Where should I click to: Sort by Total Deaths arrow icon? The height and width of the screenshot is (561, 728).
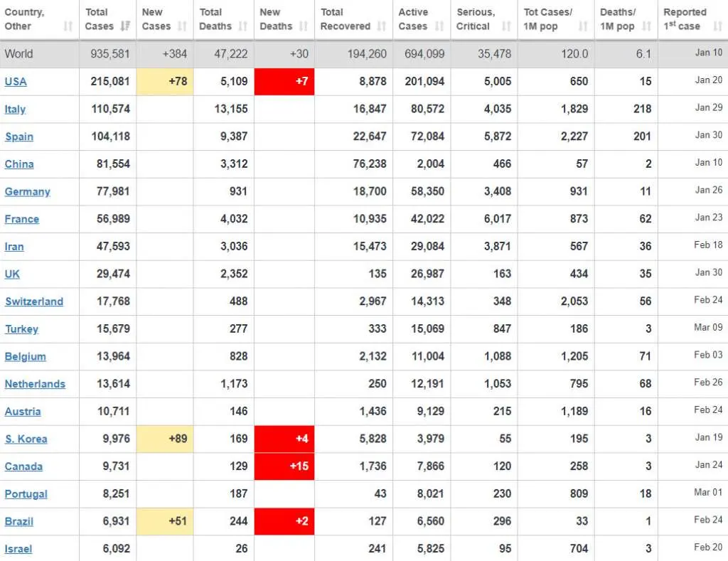point(243,26)
